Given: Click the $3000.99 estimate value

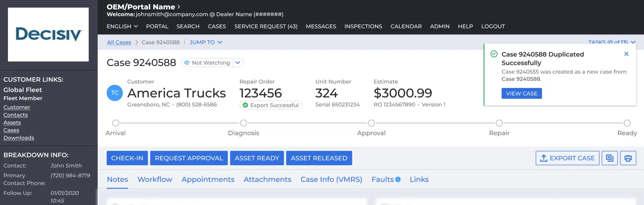Looking at the screenshot, I should tap(403, 93).
